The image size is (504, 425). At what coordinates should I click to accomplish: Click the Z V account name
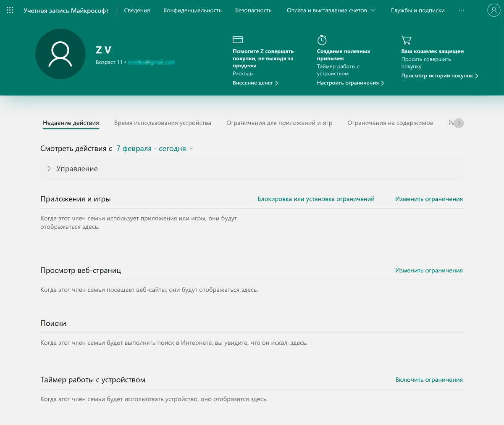103,50
